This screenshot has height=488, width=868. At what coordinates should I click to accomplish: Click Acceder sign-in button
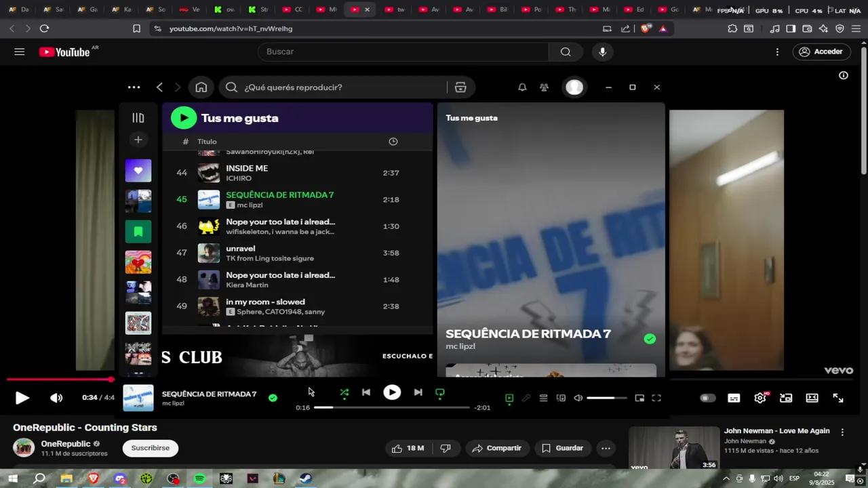tap(822, 52)
